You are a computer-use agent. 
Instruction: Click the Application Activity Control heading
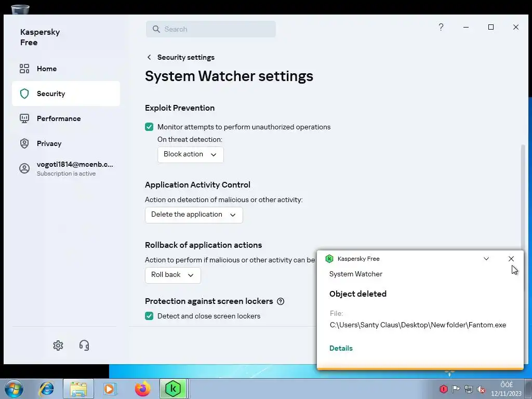click(197, 185)
